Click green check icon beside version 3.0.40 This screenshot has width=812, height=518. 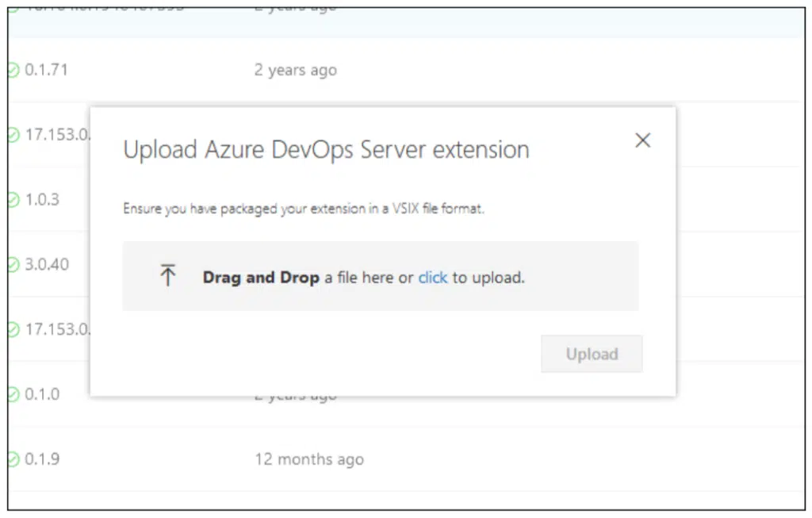click(x=13, y=265)
